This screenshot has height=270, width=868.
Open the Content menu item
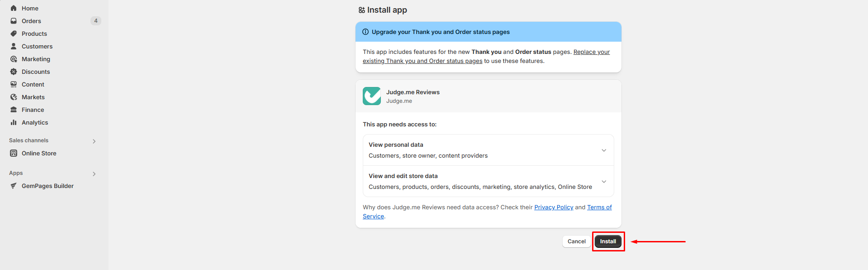point(33,84)
